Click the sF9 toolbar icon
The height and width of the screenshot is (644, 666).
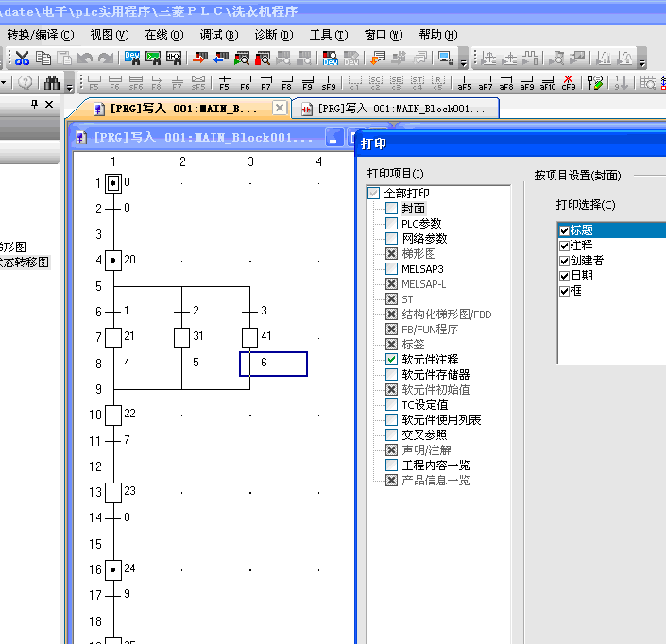point(329,83)
